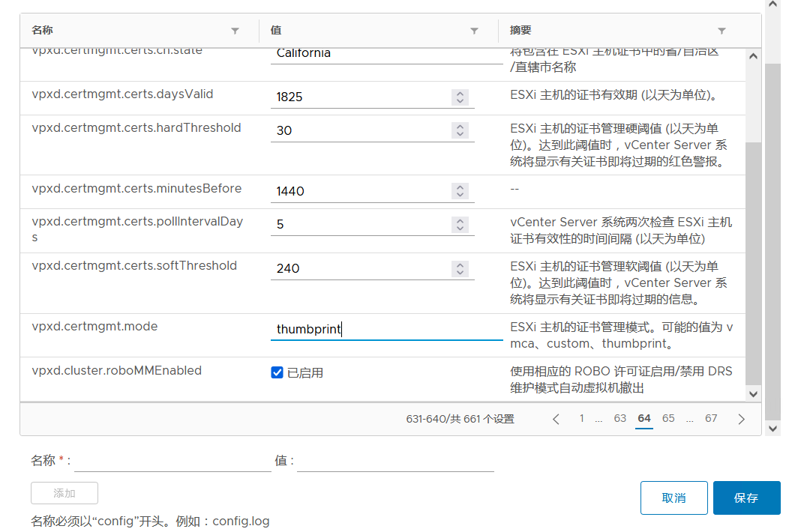The height and width of the screenshot is (532, 801).
Task: Click table scrollbar up arrow
Action: pos(753,56)
